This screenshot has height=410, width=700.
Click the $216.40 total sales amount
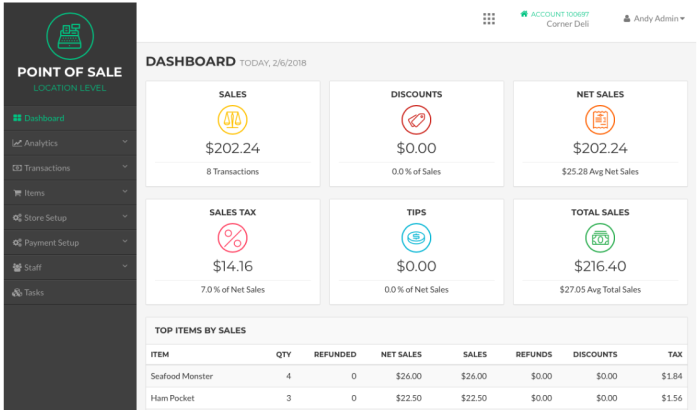[x=600, y=266]
